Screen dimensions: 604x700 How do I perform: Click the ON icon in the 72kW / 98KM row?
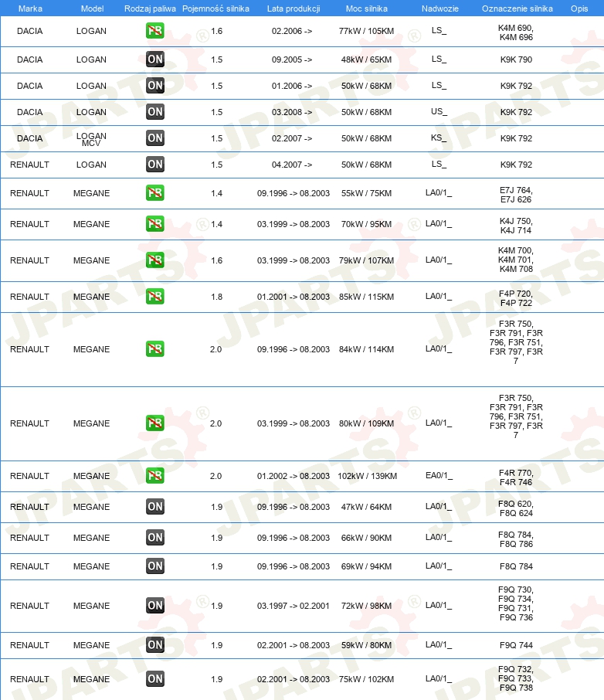pyautogui.click(x=155, y=606)
